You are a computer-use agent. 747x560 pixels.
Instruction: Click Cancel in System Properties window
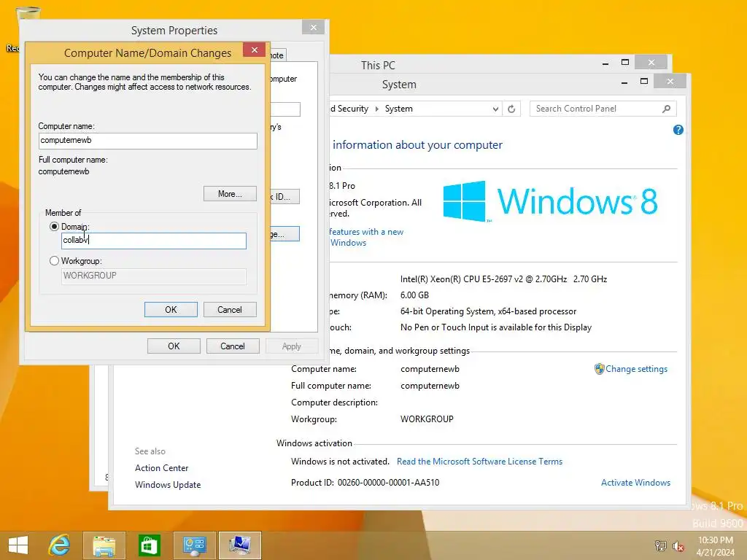tap(233, 346)
